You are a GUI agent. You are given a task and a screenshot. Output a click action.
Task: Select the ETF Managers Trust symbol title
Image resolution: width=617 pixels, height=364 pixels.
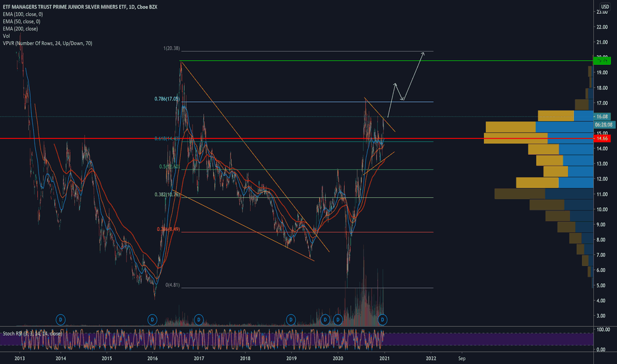[80, 7]
